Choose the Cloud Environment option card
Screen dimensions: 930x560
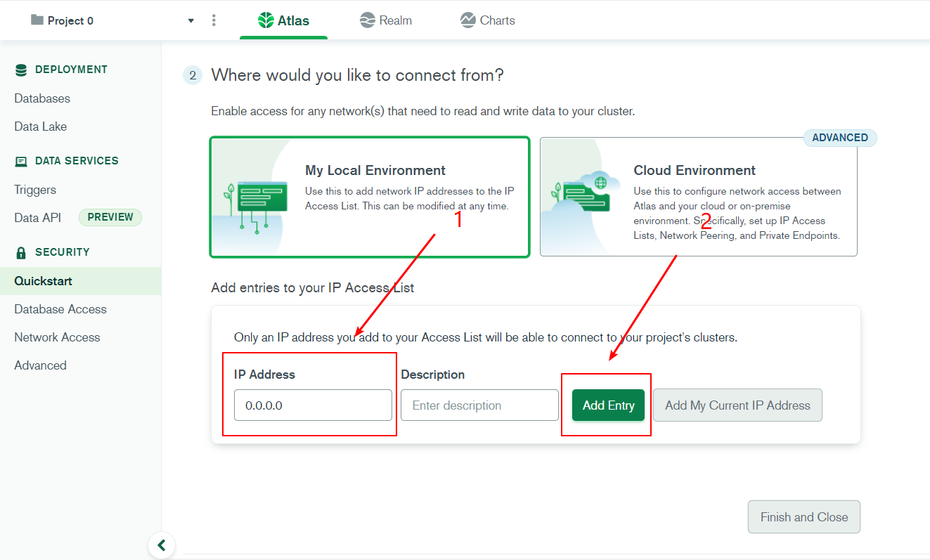click(x=698, y=197)
